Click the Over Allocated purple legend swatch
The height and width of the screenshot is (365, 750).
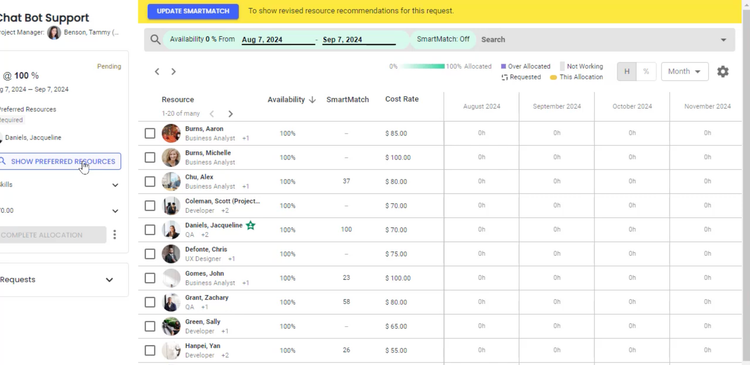(x=503, y=66)
